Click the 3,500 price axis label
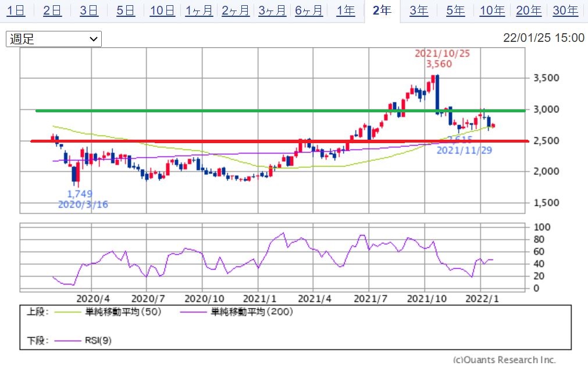 click(546, 78)
